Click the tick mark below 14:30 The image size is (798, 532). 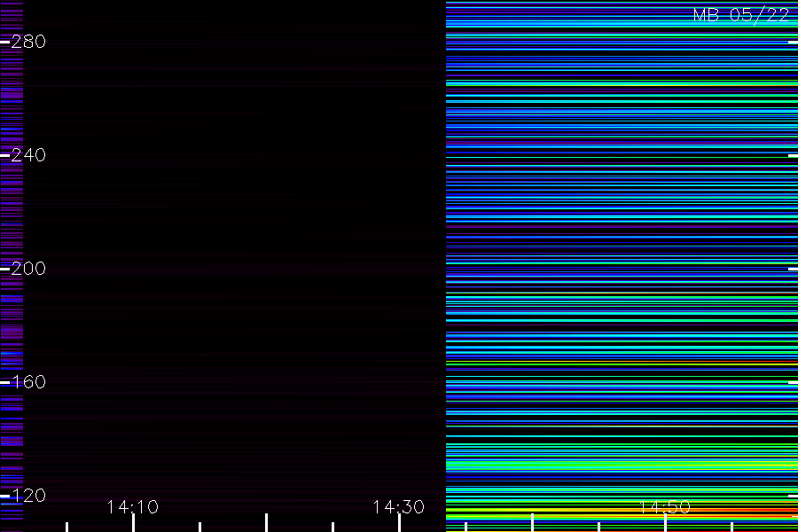[x=399, y=523]
